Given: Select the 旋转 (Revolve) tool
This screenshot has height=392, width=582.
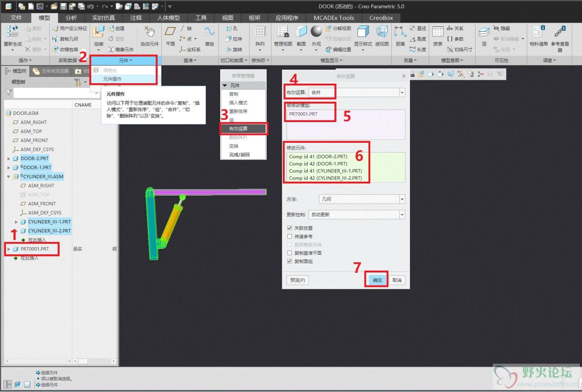Looking at the screenshot, I should coord(234,49).
